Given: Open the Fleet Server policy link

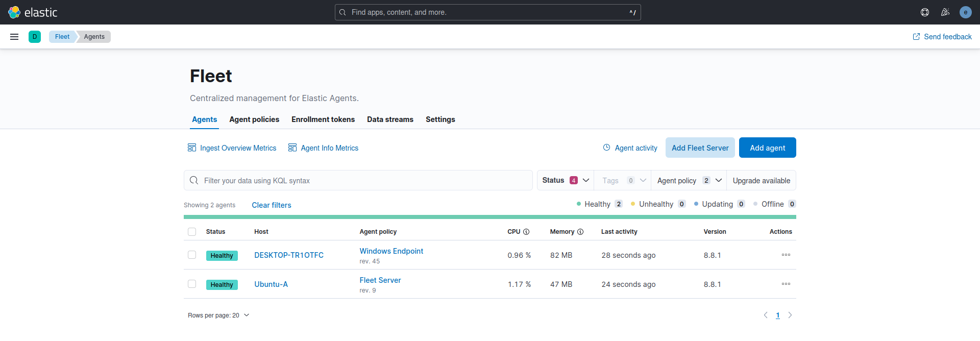Looking at the screenshot, I should [380, 280].
